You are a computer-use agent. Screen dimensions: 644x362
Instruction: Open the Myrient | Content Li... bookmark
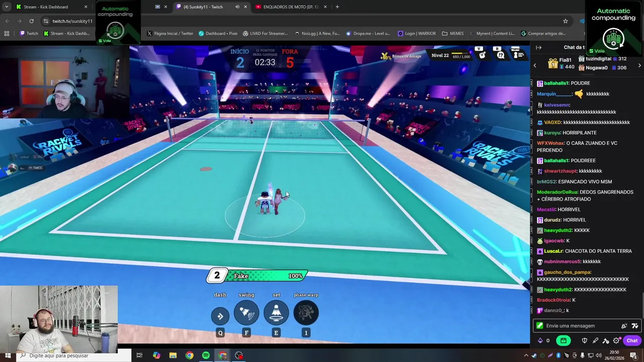(x=492, y=34)
